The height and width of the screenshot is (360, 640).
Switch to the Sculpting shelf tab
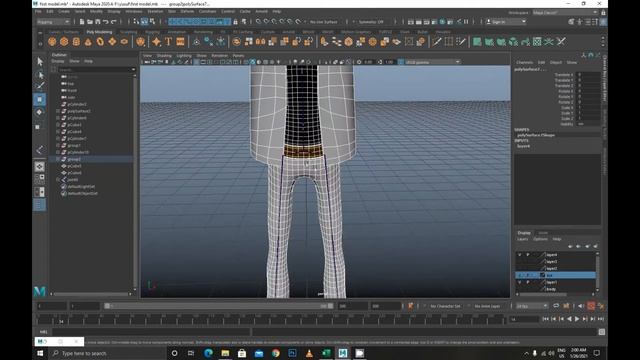pyautogui.click(x=129, y=32)
